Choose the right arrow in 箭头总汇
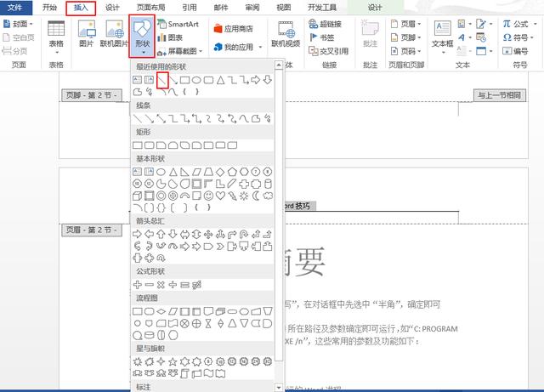This screenshot has width=544, height=392. point(138,234)
